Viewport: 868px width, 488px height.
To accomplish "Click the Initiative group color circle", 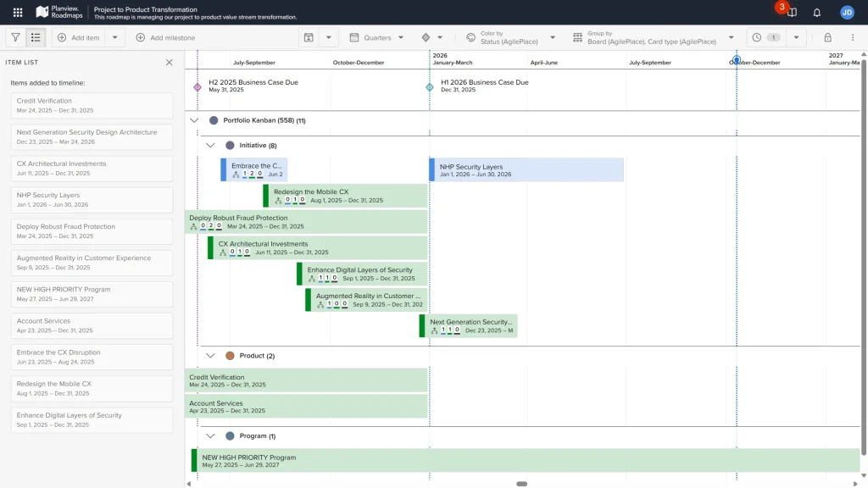I will [x=230, y=146].
